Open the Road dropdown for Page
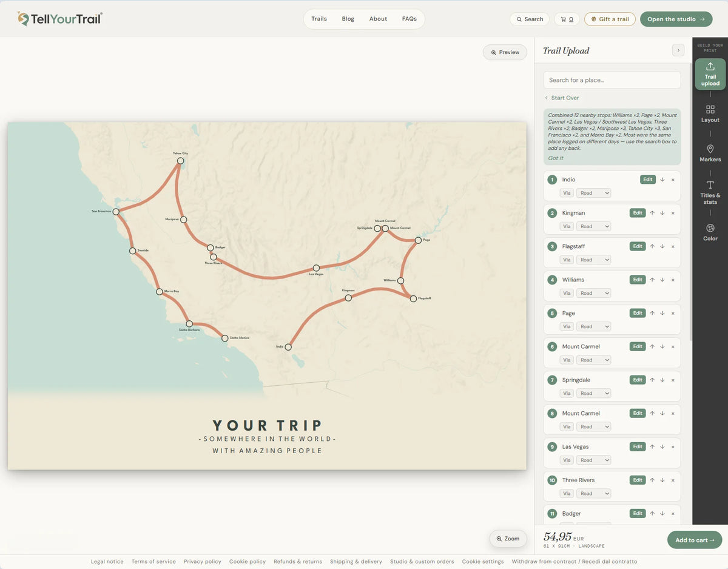Viewport: 728px width, 569px height. coord(594,326)
